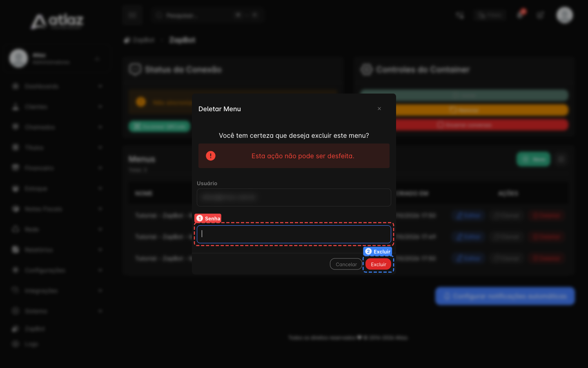Click into the Senha password field
Viewport: 588px width, 368px height.
(294, 234)
